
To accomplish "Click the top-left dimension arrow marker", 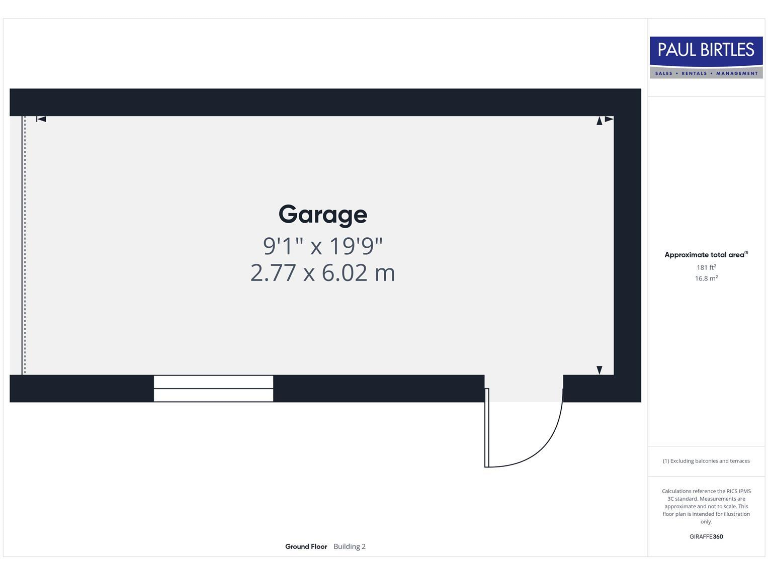I will 41,120.
